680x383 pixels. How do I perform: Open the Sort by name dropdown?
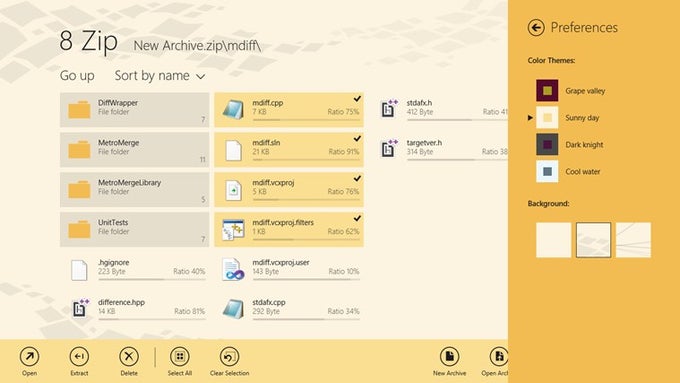pos(160,76)
